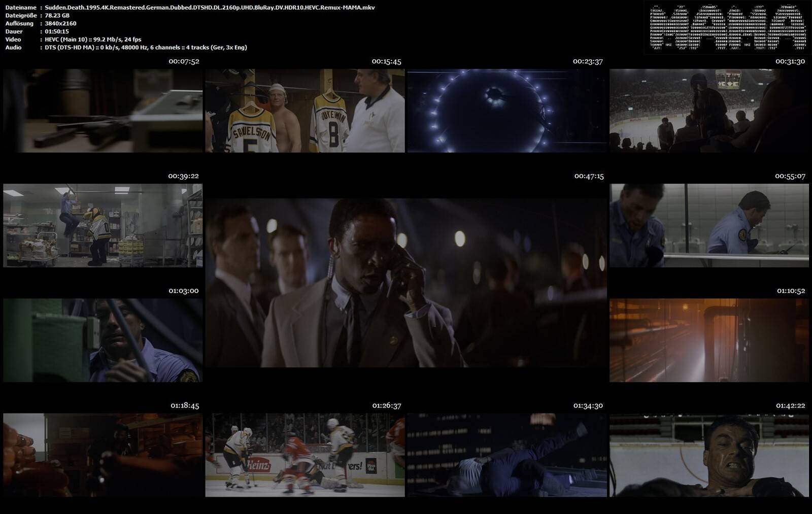The image size is (812, 514).
Task: Click the Auflösung label
Action: [19, 23]
